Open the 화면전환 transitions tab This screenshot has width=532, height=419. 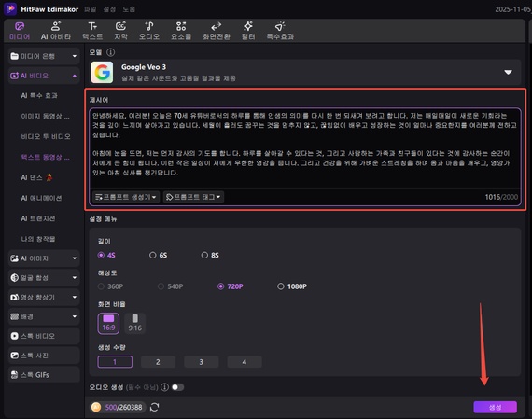pyautogui.click(x=217, y=31)
